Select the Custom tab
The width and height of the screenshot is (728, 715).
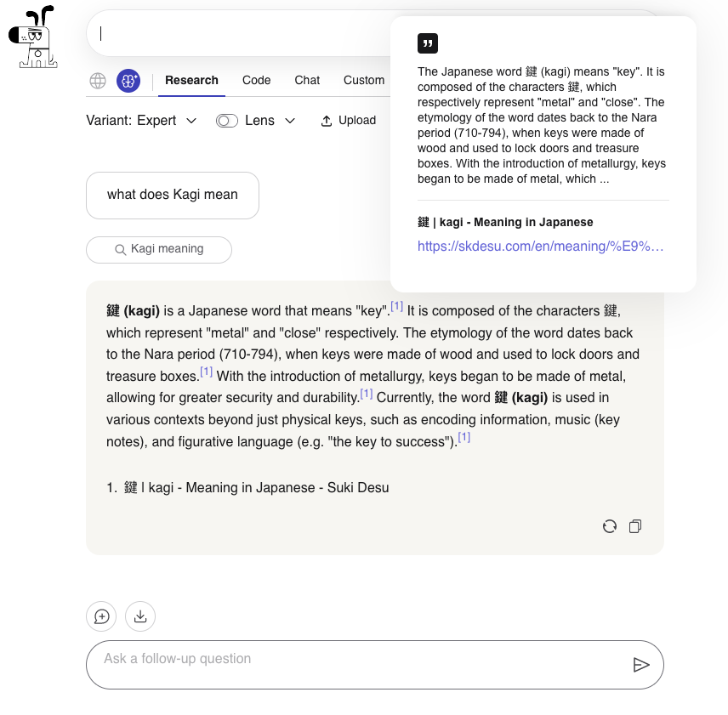point(364,80)
